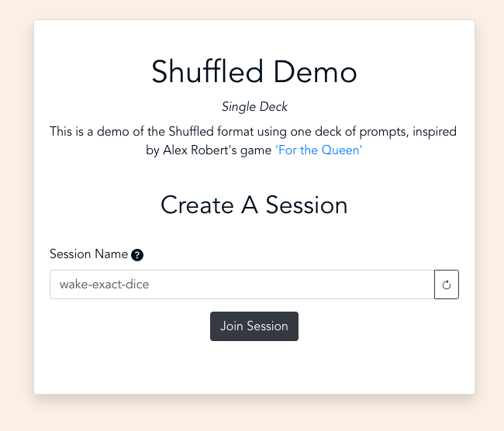Focus the Session Name input field
Screen dimensions: 504x431
click(x=242, y=284)
